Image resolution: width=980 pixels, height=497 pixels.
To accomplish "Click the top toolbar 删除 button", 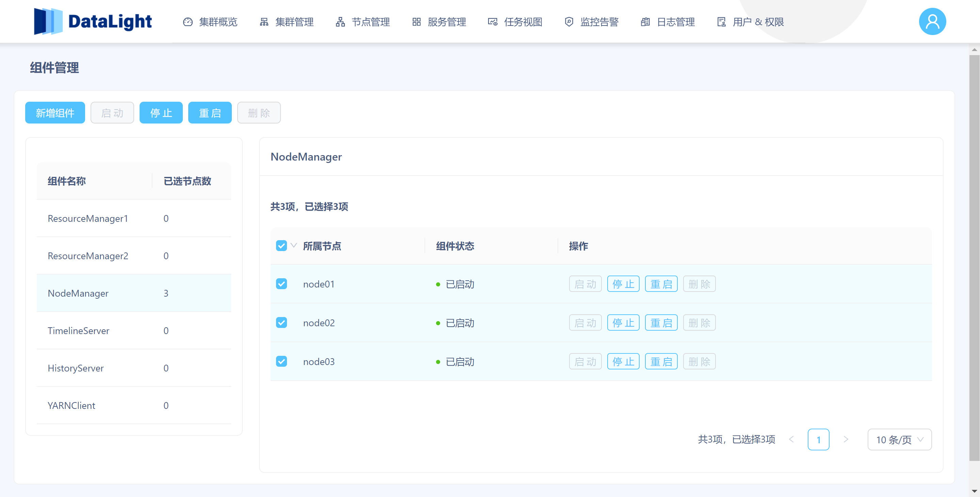I will coord(259,113).
